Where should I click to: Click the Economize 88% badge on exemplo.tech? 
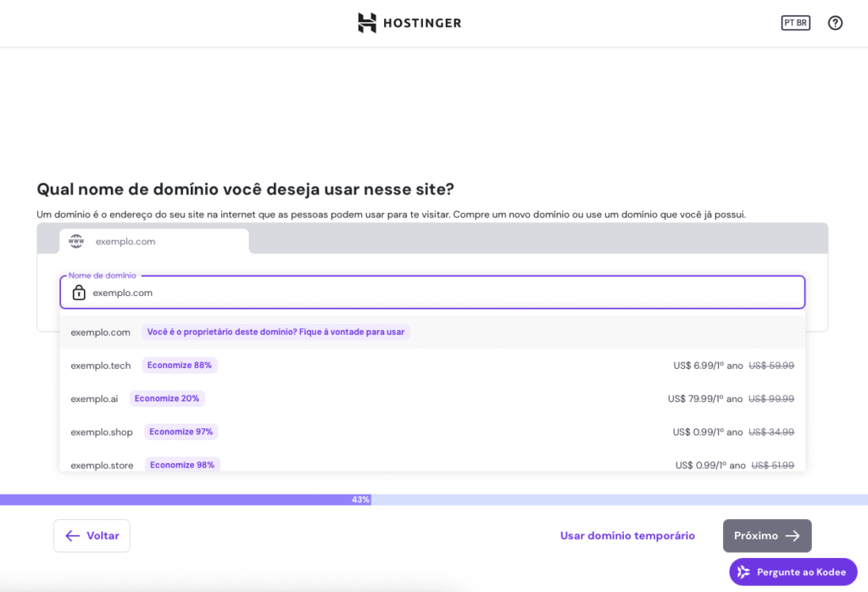pyautogui.click(x=179, y=365)
